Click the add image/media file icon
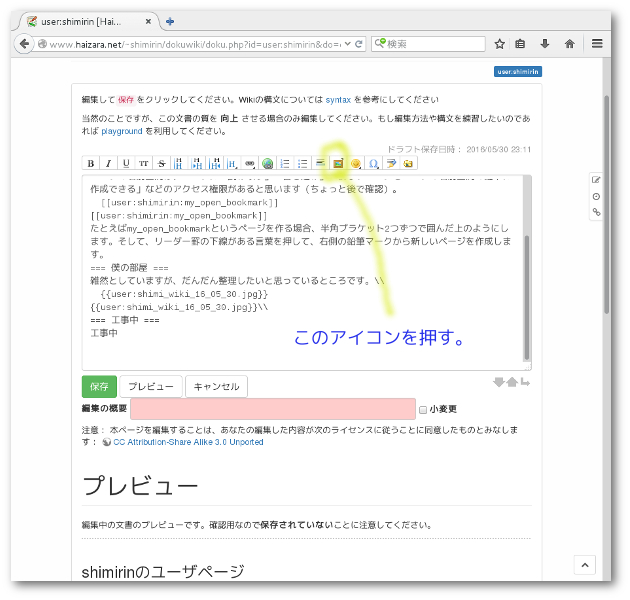 pyautogui.click(x=338, y=163)
